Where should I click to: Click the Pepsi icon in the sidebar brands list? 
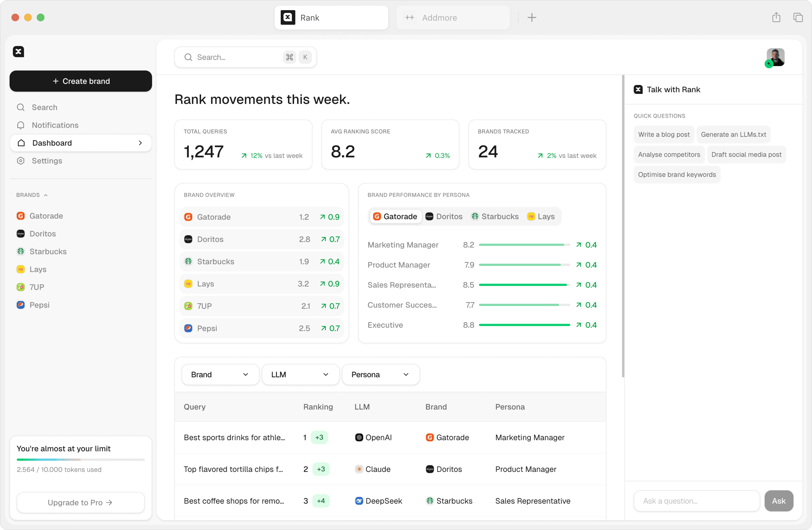tap(21, 305)
